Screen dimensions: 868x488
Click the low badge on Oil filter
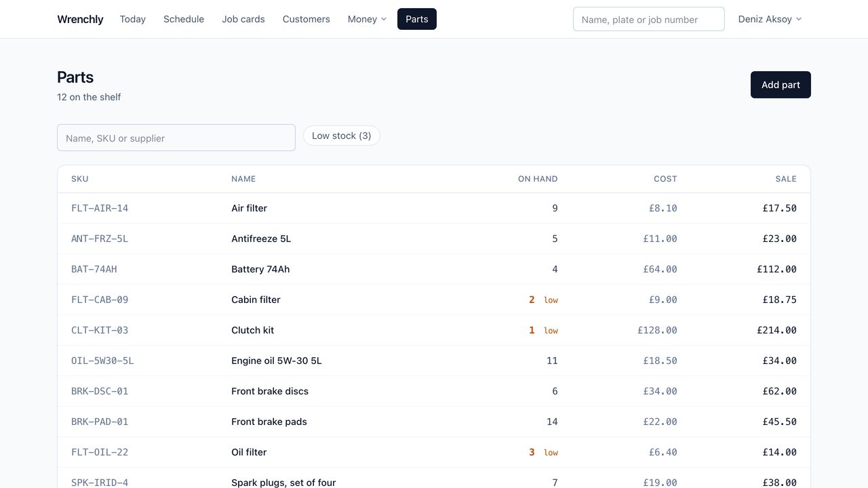click(551, 452)
